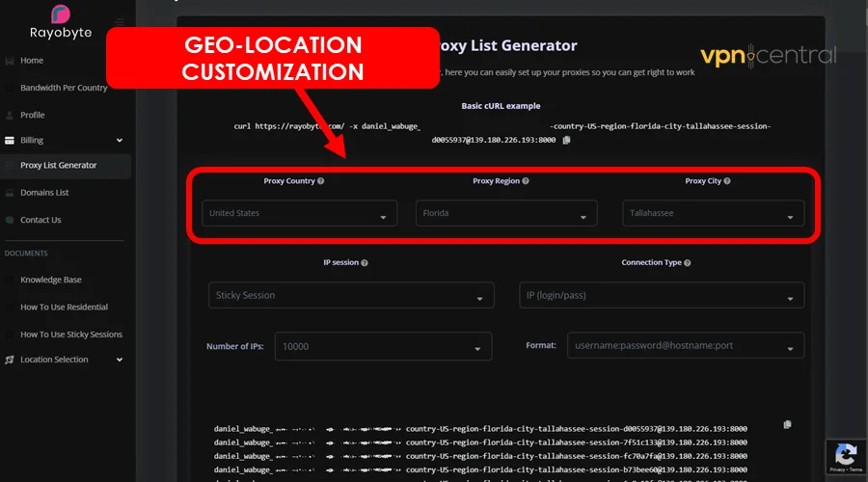Screen dimensions: 868x482
Task: Open the Proxy City dropdown
Action: (713, 213)
